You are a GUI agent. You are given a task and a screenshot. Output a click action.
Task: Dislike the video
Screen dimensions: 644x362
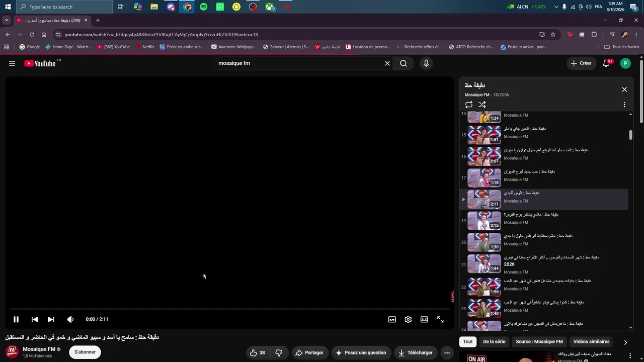click(x=279, y=353)
